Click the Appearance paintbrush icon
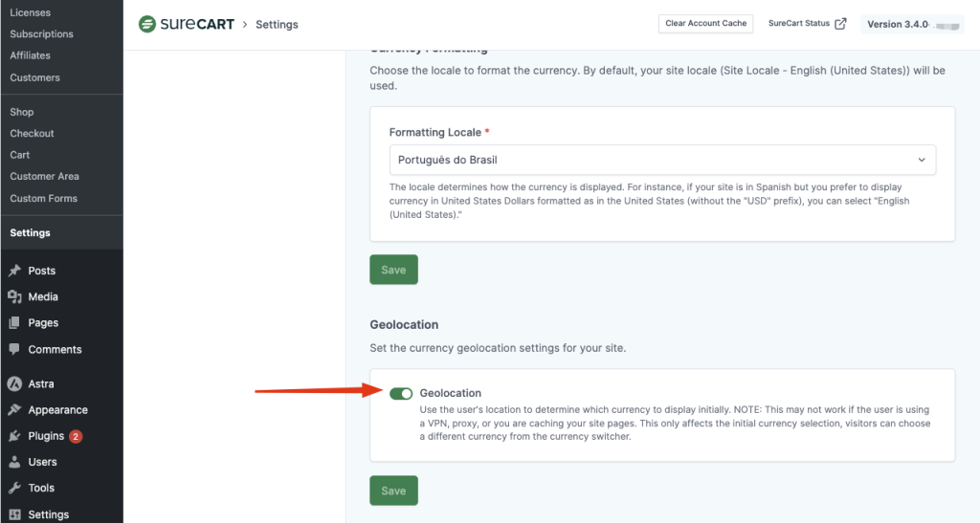 tap(14, 410)
